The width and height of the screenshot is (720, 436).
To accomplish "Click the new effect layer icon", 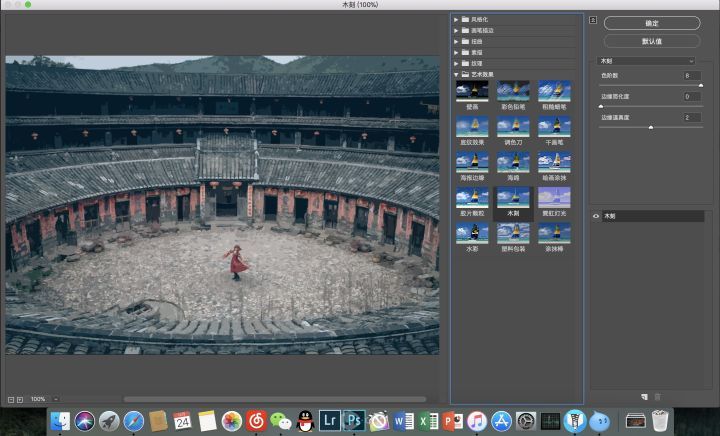I will click(x=645, y=397).
